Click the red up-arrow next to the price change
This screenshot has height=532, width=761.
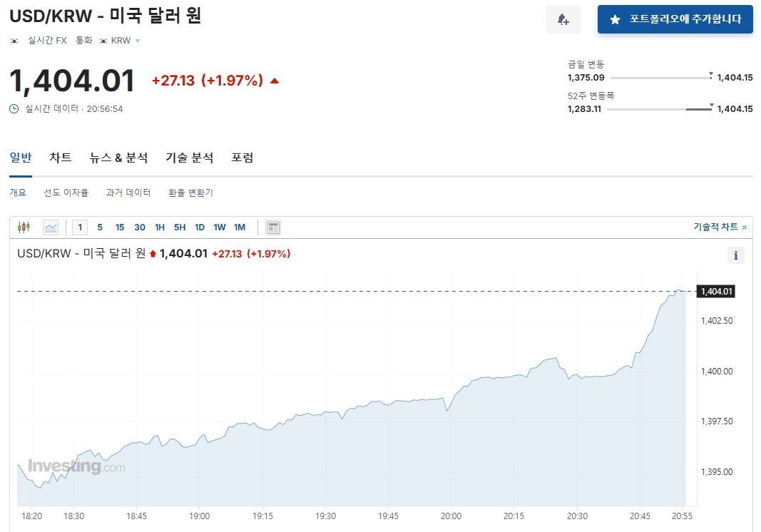click(x=275, y=81)
